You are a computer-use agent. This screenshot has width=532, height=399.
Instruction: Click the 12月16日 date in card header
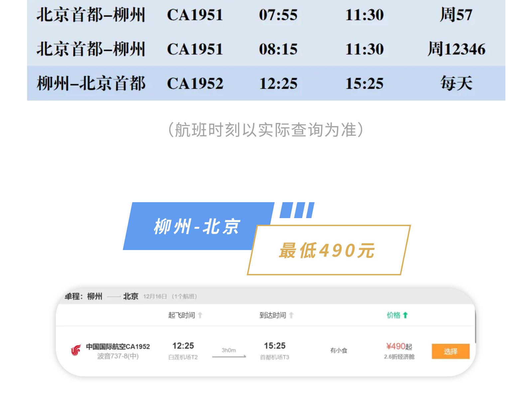(155, 296)
